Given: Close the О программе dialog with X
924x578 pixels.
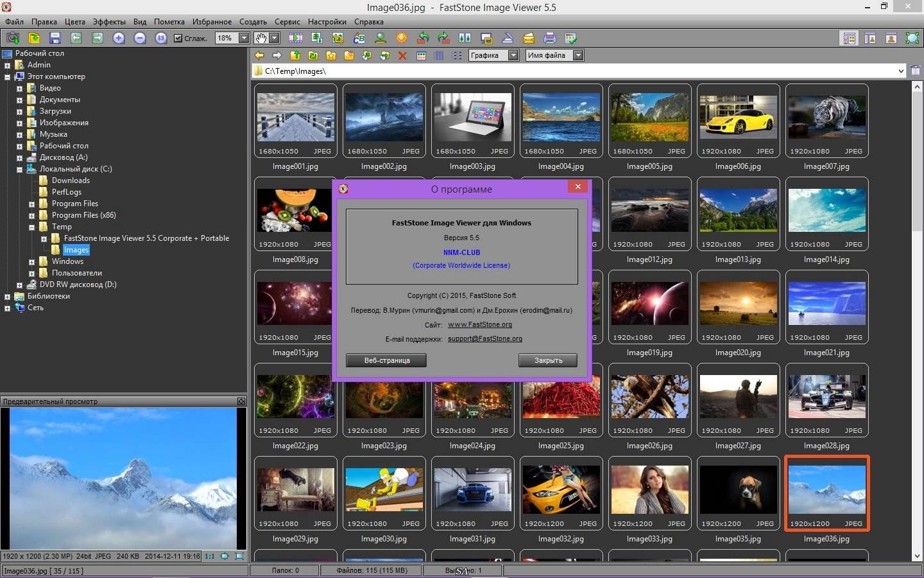Looking at the screenshot, I should pyautogui.click(x=577, y=187).
